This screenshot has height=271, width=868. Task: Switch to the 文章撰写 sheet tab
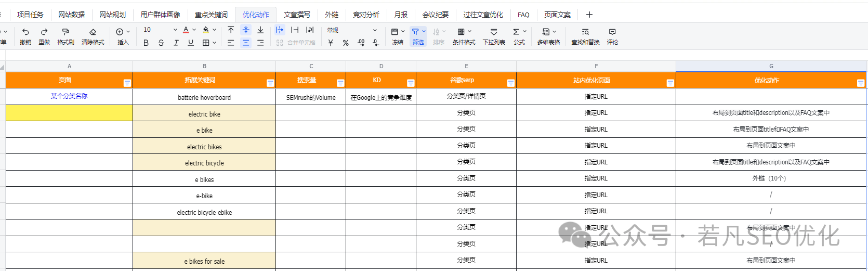pyautogui.click(x=297, y=15)
